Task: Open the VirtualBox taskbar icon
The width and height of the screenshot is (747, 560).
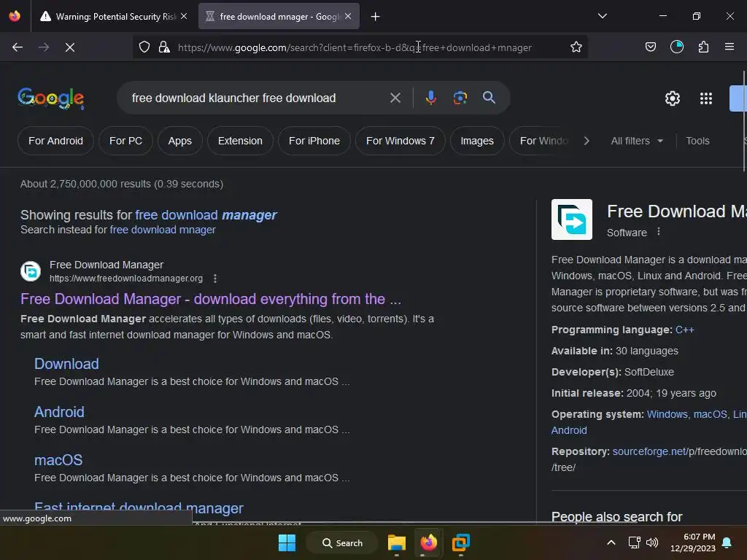Action: click(x=461, y=542)
